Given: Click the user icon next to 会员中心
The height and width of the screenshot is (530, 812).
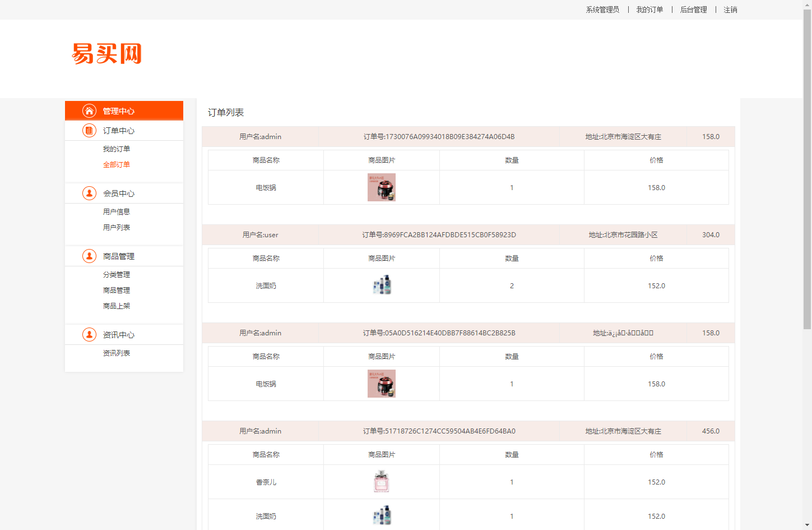Looking at the screenshot, I should coord(90,193).
